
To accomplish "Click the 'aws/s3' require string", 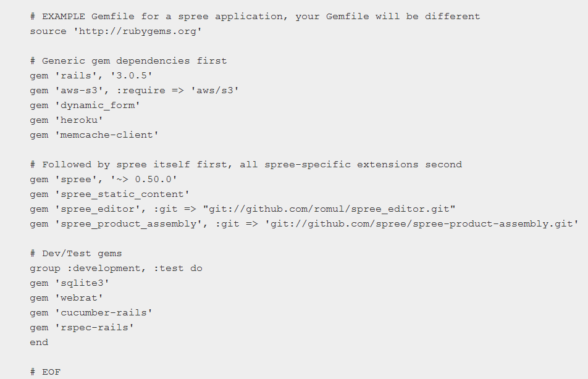I will pyautogui.click(x=214, y=91).
